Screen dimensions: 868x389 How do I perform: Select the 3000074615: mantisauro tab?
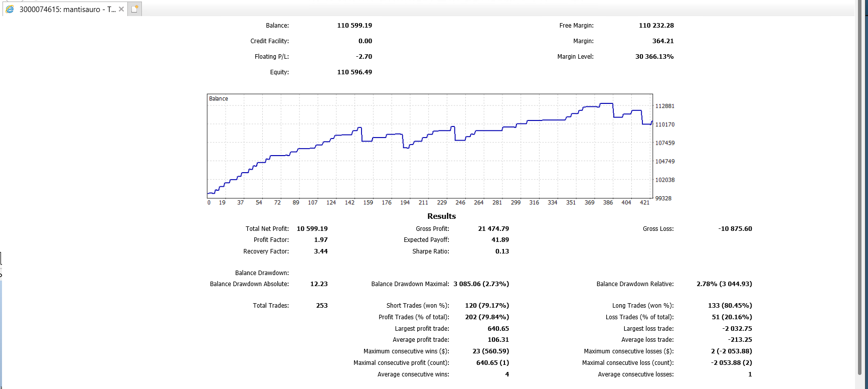[65, 9]
